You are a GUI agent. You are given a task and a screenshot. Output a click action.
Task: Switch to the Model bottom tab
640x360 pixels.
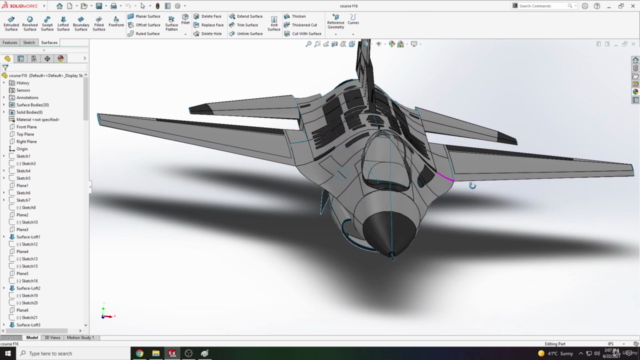(32, 338)
